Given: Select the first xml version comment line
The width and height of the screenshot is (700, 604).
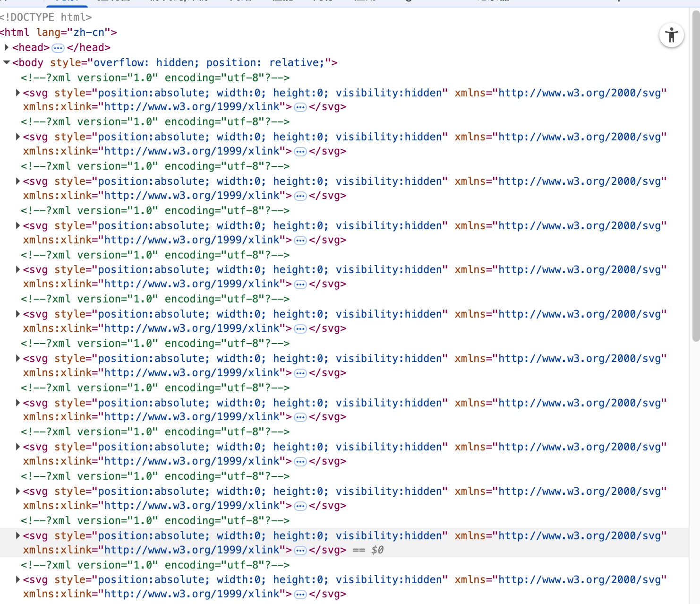Looking at the screenshot, I should pos(155,78).
